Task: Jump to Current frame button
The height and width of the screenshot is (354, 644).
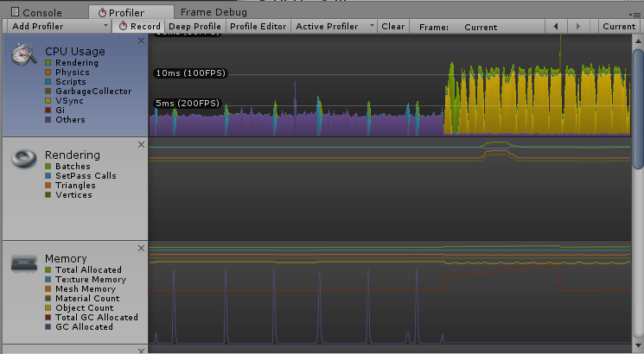Action: point(619,27)
